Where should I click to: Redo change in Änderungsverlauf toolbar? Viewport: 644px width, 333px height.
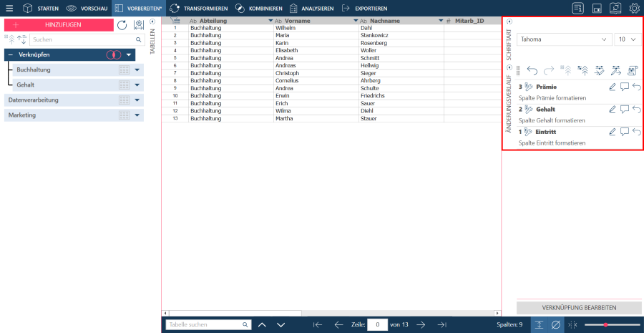tap(549, 71)
